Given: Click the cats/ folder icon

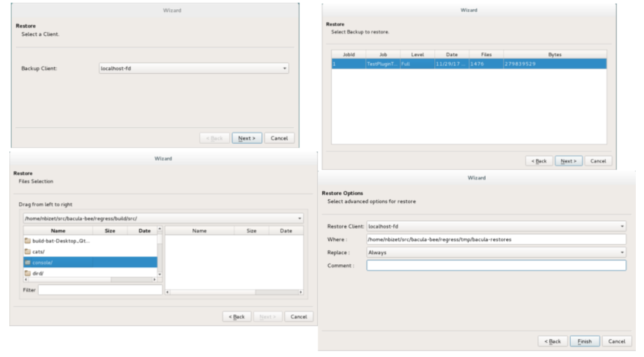Looking at the screenshot, I should click(x=28, y=251).
